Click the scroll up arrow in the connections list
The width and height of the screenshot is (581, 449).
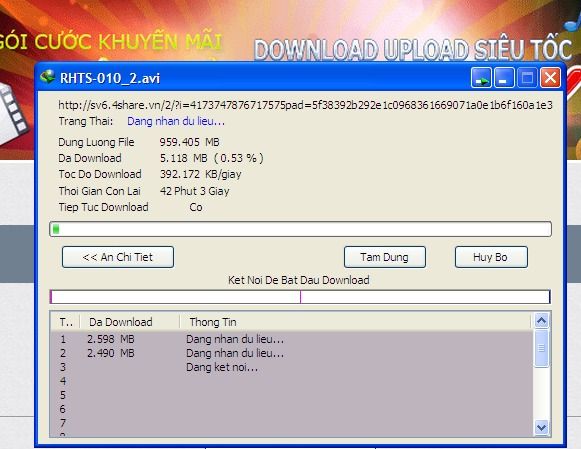(541, 321)
